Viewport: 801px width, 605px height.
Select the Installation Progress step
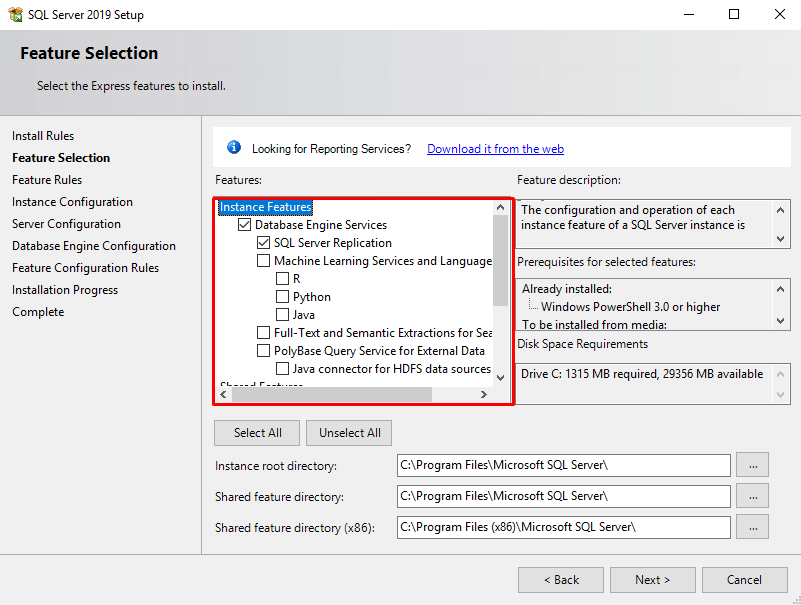tap(65, 290)
